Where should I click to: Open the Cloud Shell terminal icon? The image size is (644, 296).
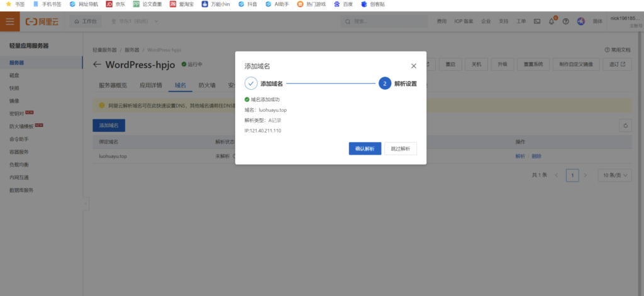pos(537,21)
